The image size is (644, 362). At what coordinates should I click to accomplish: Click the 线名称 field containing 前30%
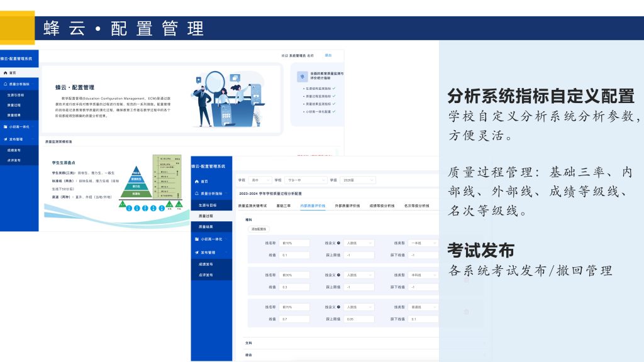point(295,275)
